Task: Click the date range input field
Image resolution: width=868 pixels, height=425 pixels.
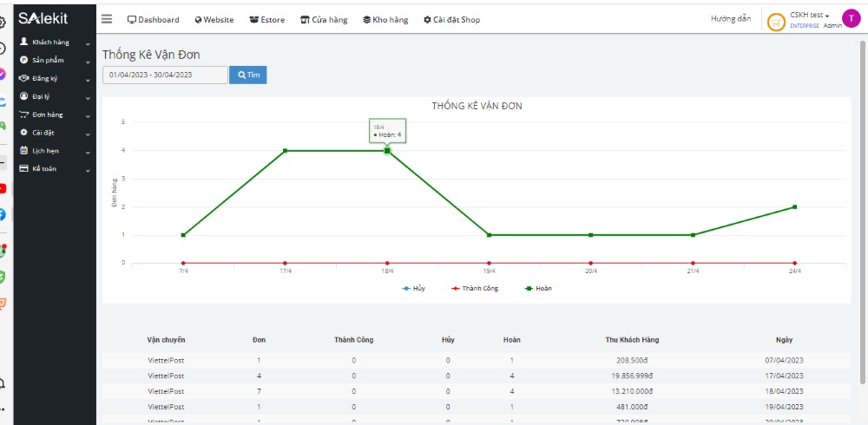Action: (x=165, y=75)
